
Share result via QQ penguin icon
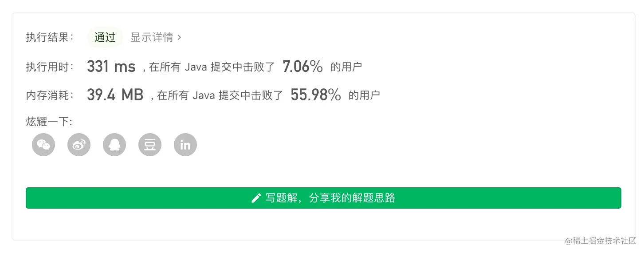click(x=114, y=145)
